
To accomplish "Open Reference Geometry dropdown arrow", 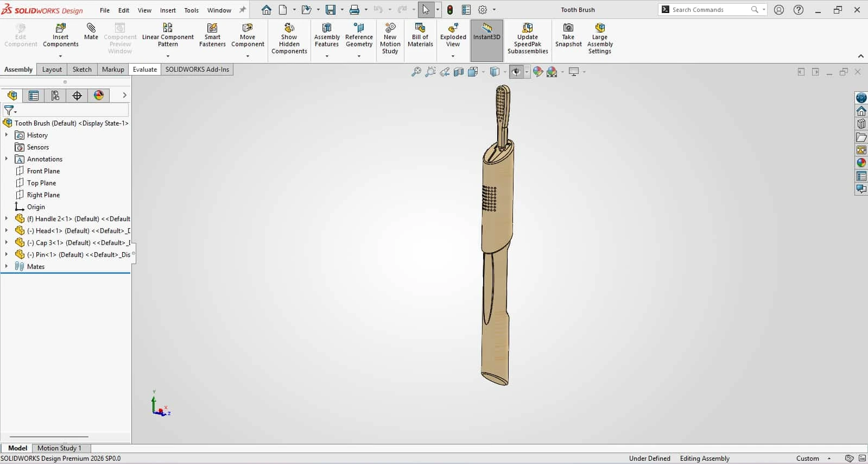I will click(359, 56).
